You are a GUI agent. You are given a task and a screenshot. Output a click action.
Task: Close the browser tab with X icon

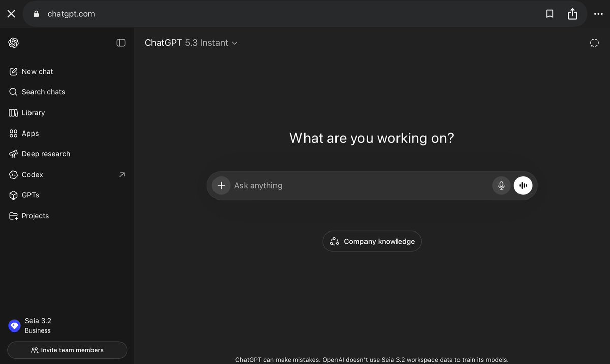[11, 14]
